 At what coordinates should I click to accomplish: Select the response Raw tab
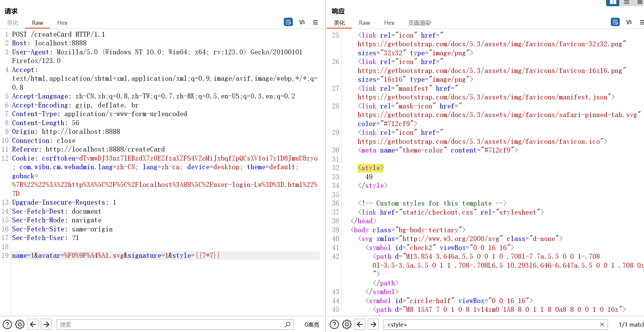pyautogui.click(x=365, y=23)
